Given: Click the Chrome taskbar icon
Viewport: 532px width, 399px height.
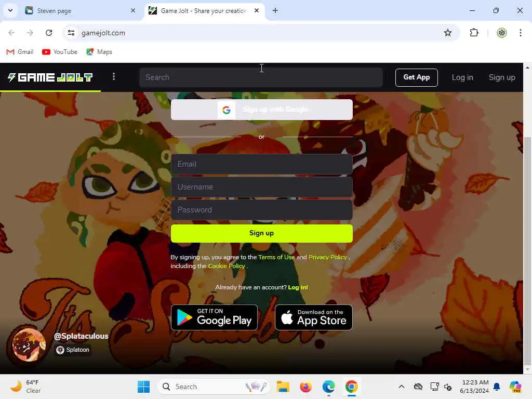Looking at the screenshot, I should [x=352, y=387].
